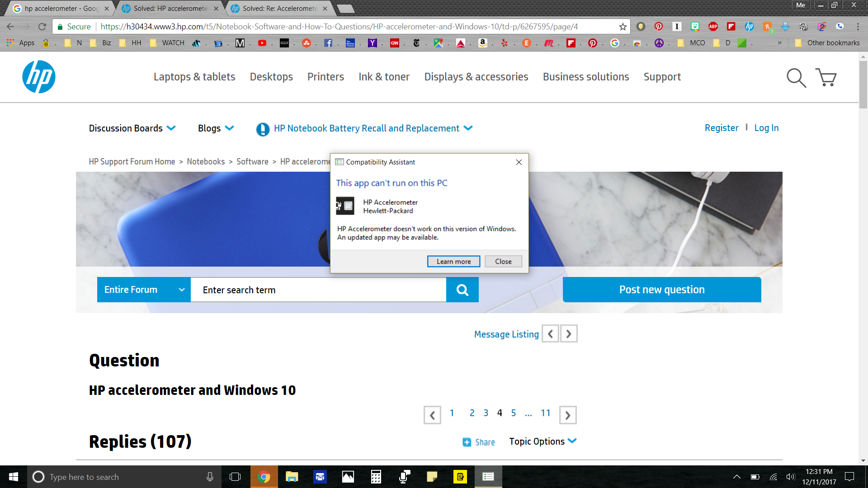Go to previous message arrow

550,334
